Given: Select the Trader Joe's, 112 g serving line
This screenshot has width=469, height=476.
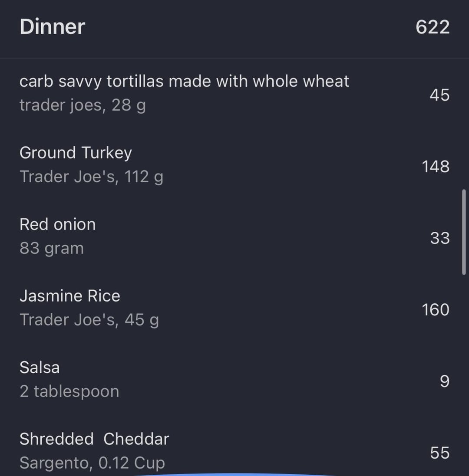Looking at the screenshot, I should tap(92, 177).
